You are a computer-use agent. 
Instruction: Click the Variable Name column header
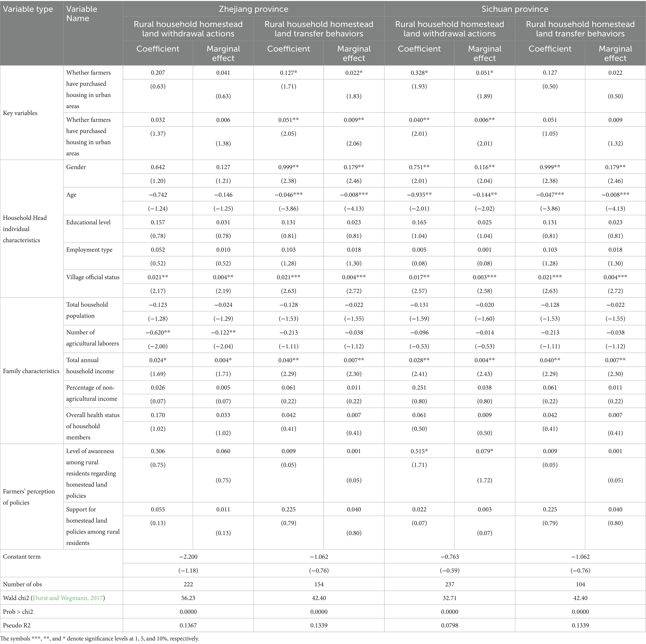coord(81,14)
